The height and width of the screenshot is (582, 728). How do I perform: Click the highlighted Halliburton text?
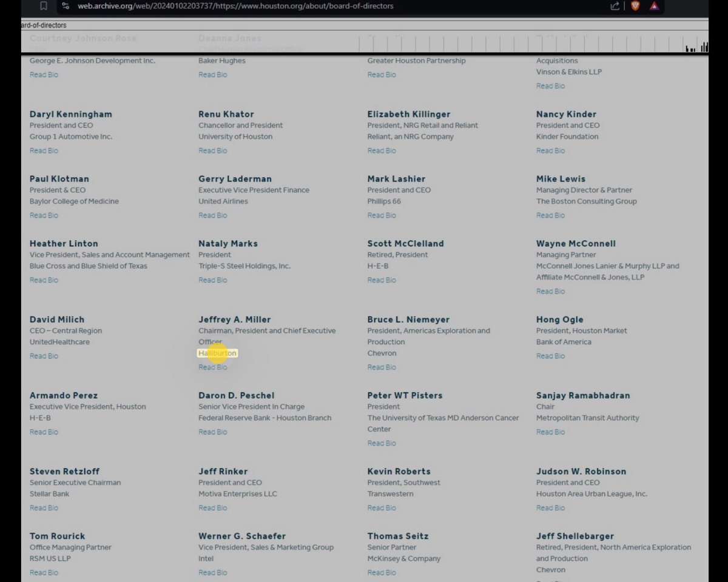217,353
